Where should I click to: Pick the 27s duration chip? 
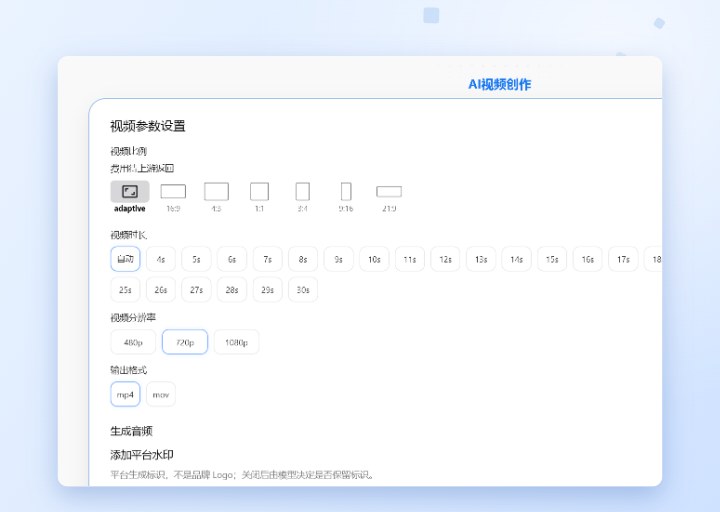pyautogui.click(x=197, y=290)
